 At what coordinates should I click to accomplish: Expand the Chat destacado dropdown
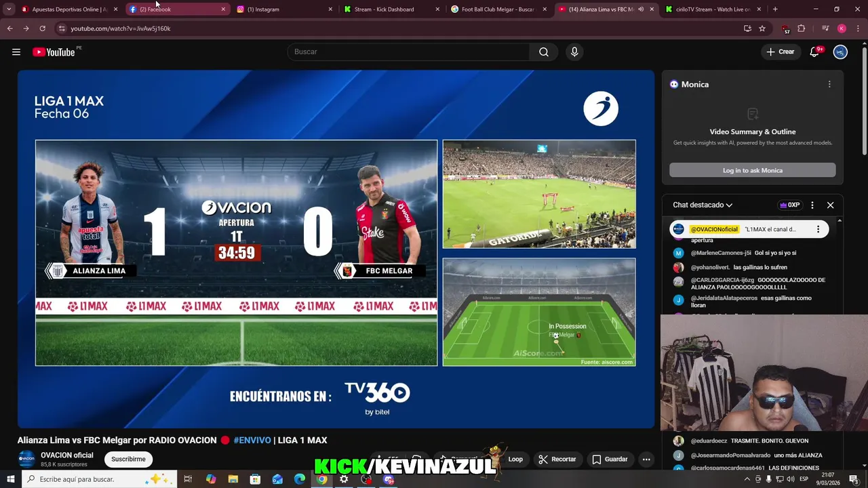pos(703,205)
